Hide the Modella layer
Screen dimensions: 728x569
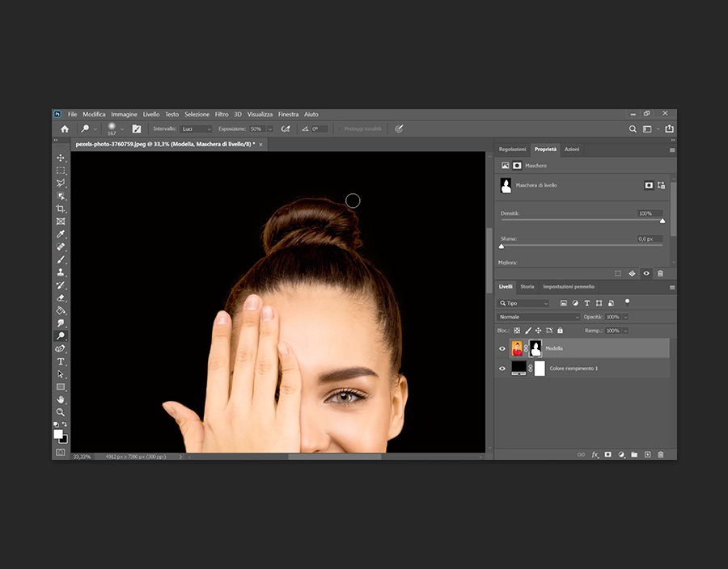click(x=502, y=348)
